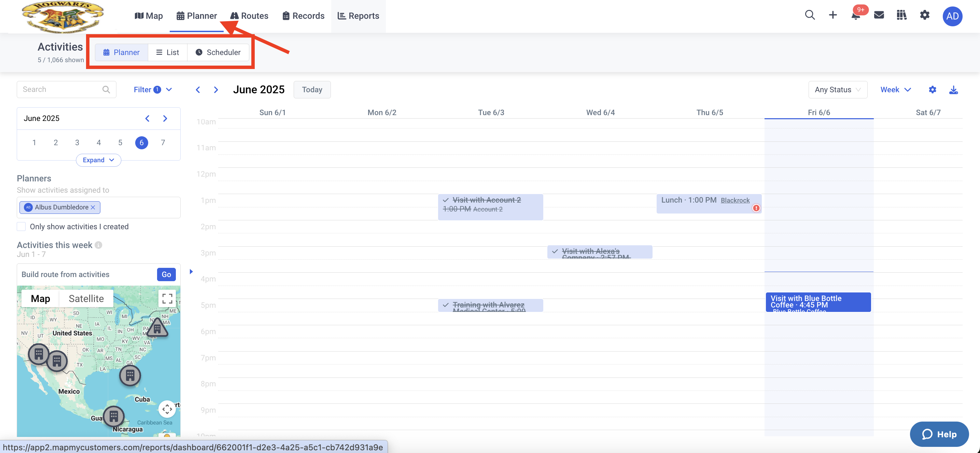Select the List view tab
Screen dimensions: 980x453
(x=168, y=53)
